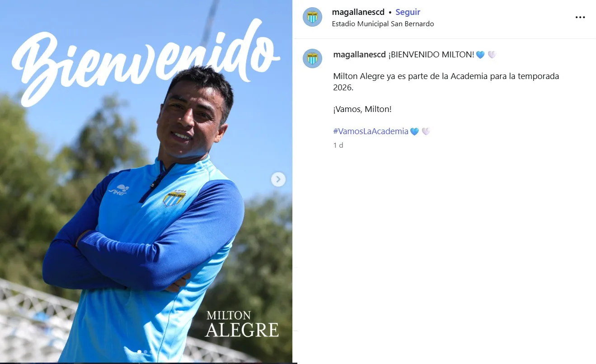Click the MILTON ALEGRE name overlay on photo
Viewport: 596px width, 364px height.
[x=242, y=324]
